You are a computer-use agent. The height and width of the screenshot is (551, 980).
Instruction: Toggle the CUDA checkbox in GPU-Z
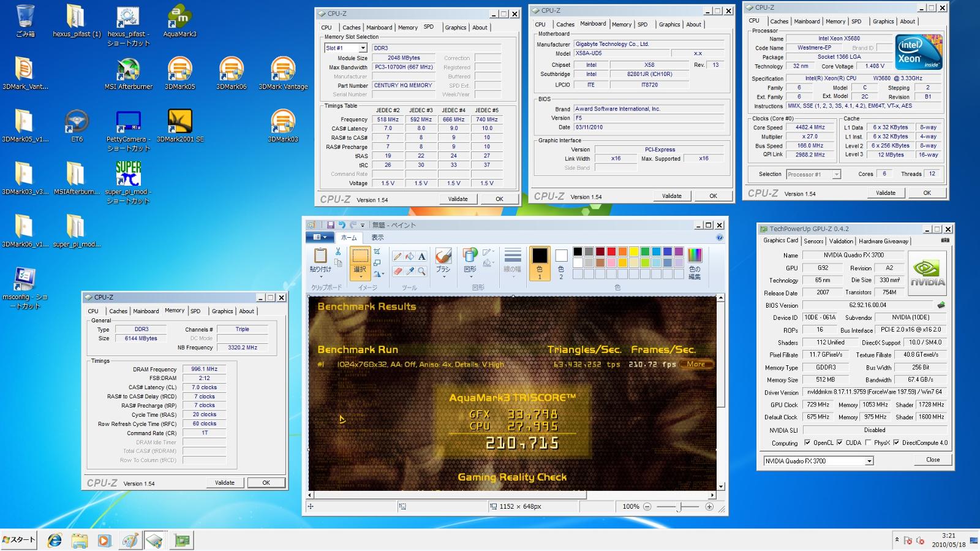coord(839,443)
